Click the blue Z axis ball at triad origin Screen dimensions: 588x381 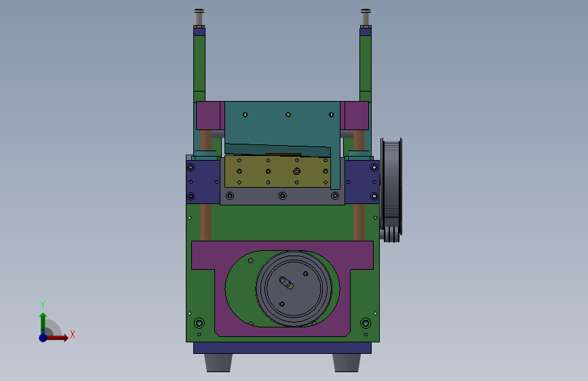(x=43, y=338)
